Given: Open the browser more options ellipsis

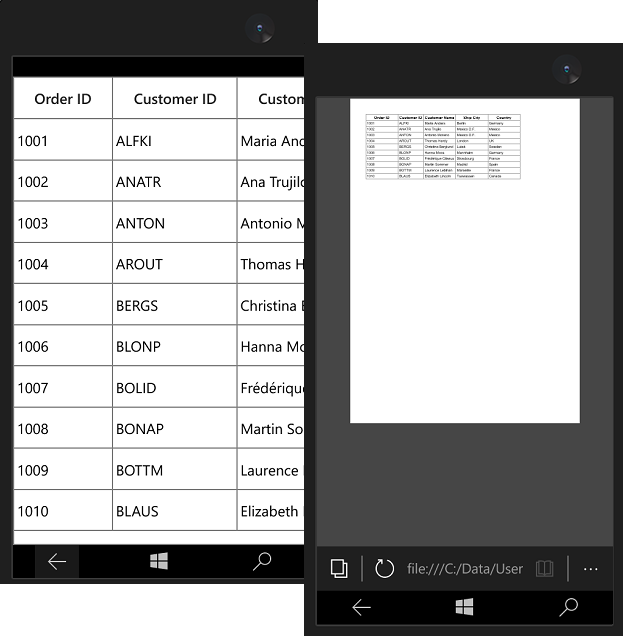Looking at the screenshot, I should pos(591,569).
